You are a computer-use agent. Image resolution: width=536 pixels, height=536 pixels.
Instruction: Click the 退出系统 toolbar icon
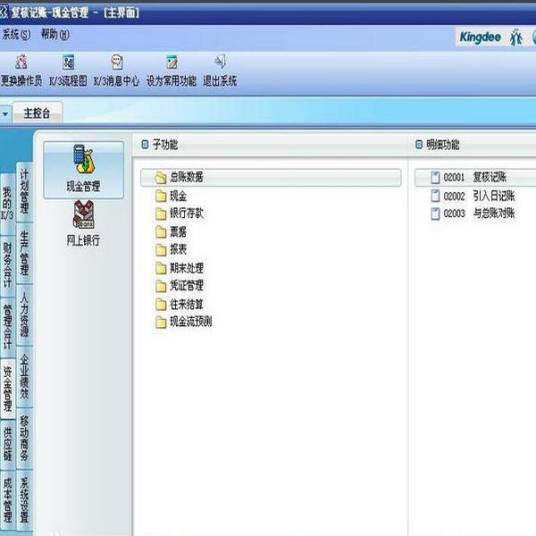point(220,62)
